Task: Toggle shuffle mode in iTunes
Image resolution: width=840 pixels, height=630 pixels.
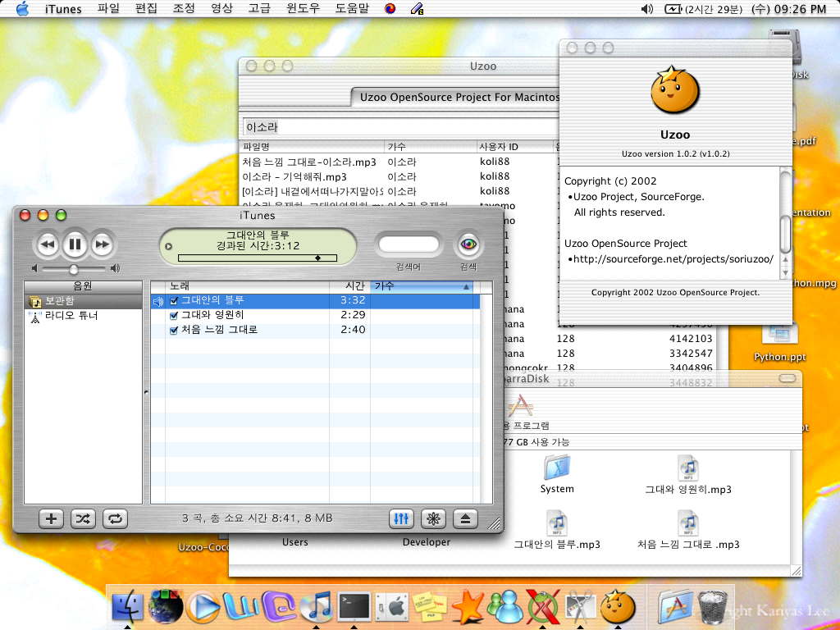Action: click(x=84, y=518)
